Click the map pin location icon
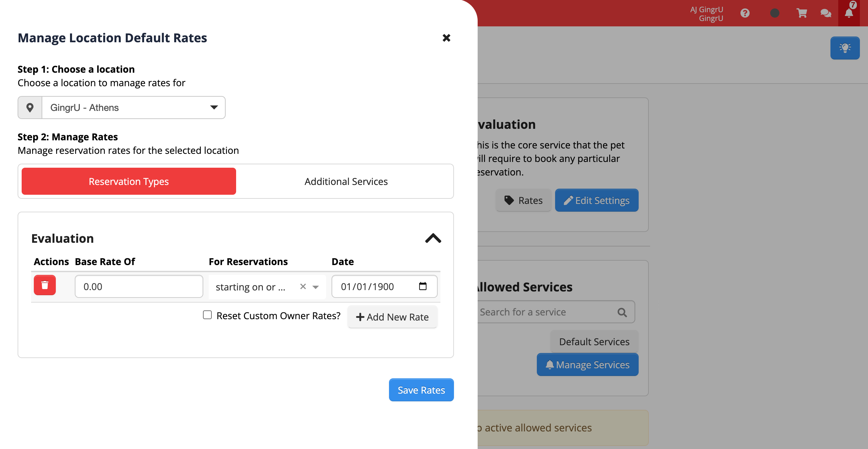The height and width of the screenshot is (449, 868). (30, 108)
